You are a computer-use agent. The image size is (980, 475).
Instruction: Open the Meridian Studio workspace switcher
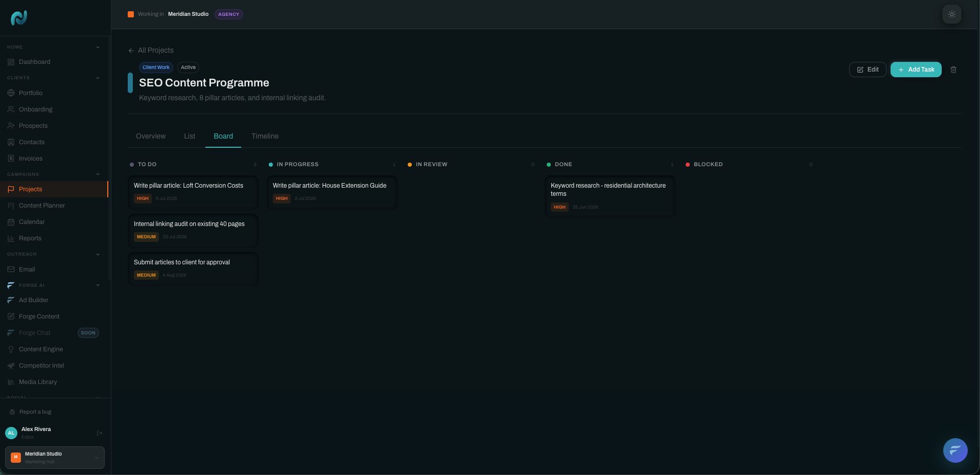[55, 458]
